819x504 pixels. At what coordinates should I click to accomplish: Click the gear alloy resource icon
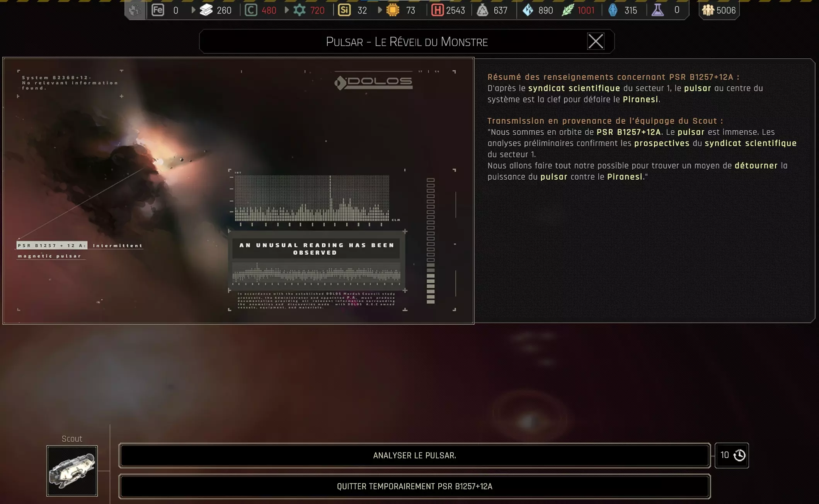[x=300, y=10]
